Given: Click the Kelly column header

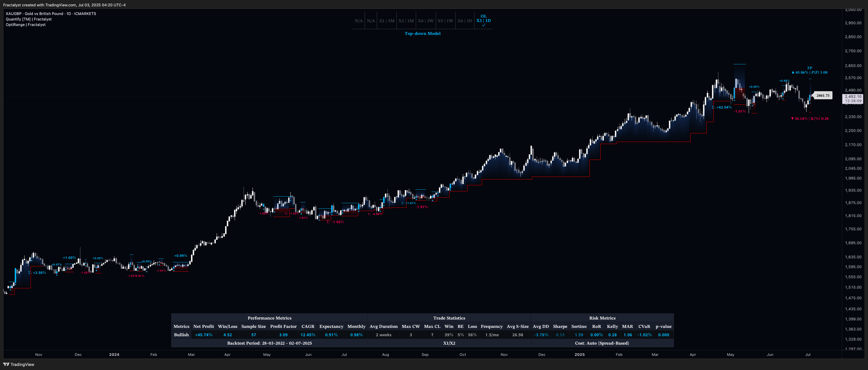Looking at the screenshot, I should tap(612, 326).
